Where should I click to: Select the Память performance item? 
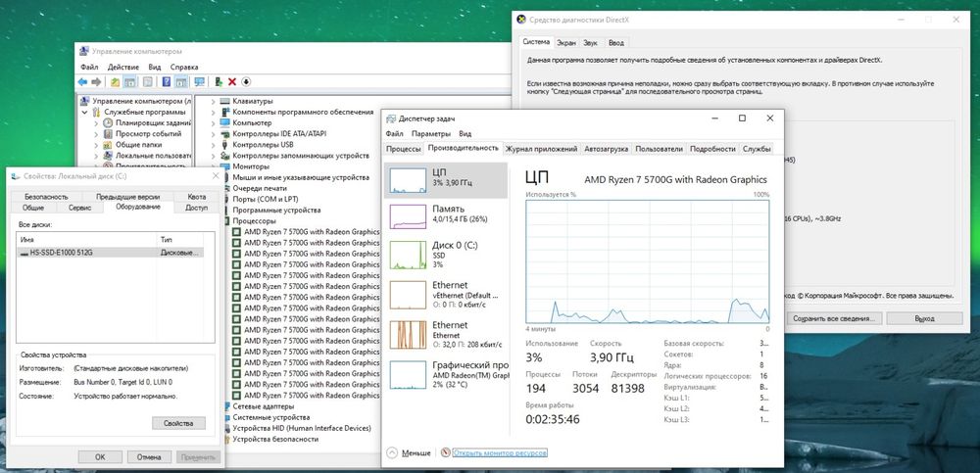445,216
